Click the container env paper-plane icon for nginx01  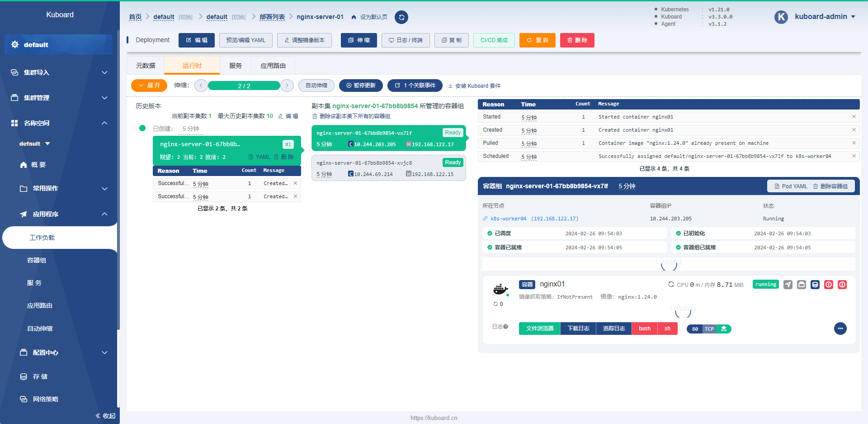(x=788, y=285)
